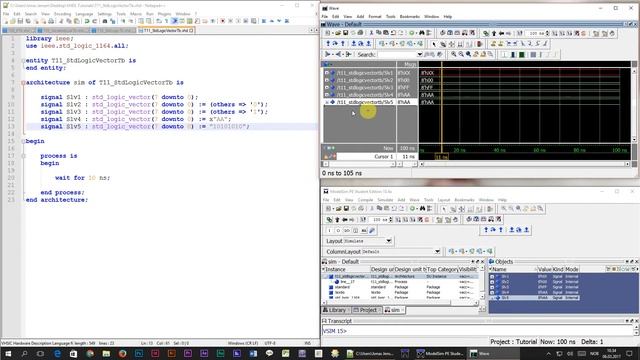Click Insert Cursor icon in Wave toolbar

(493, 43)
